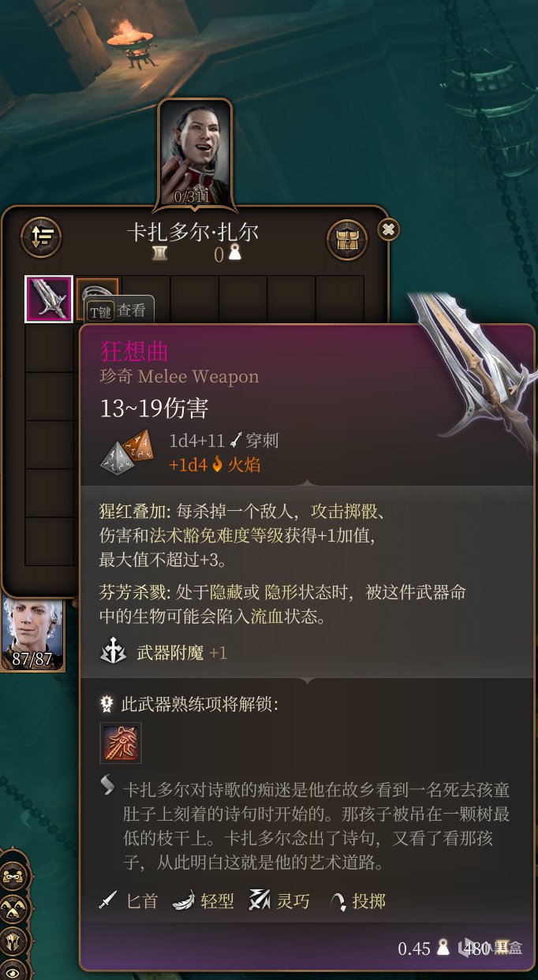Click the 投掷 thrown property tag
Viewport: 538px width, 980px height.
[358, 901]
